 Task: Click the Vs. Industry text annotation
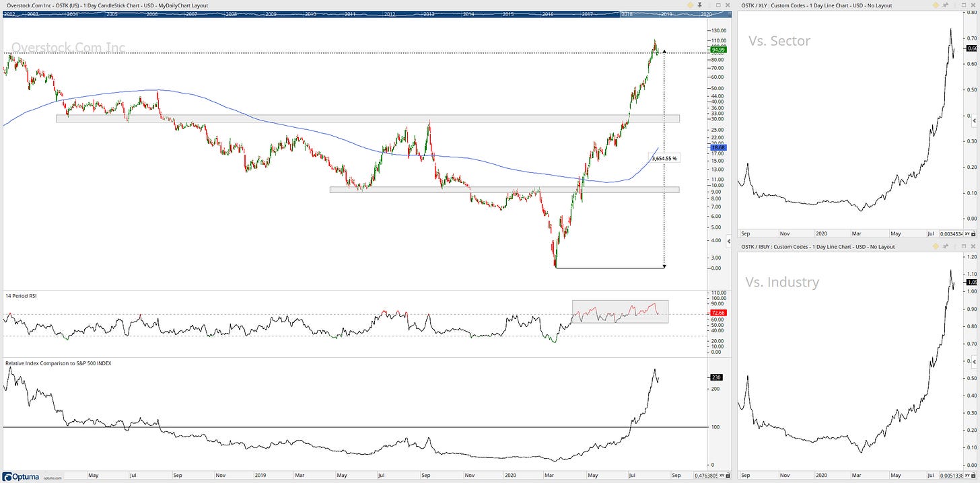coord(782,283)
